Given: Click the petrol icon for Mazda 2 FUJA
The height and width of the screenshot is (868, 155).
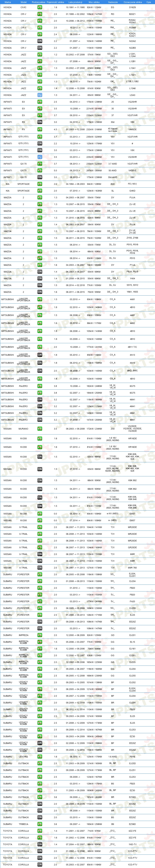Looking at the screenshot, I should click(40, 197).
